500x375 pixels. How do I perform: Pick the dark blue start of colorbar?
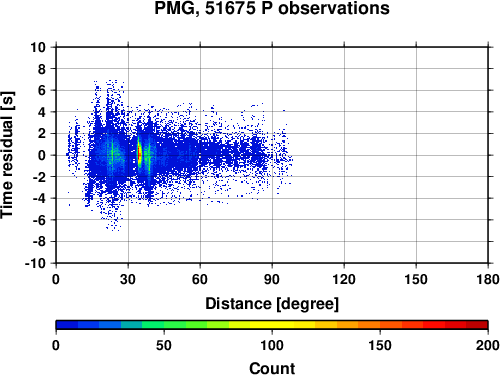(67, 325)
